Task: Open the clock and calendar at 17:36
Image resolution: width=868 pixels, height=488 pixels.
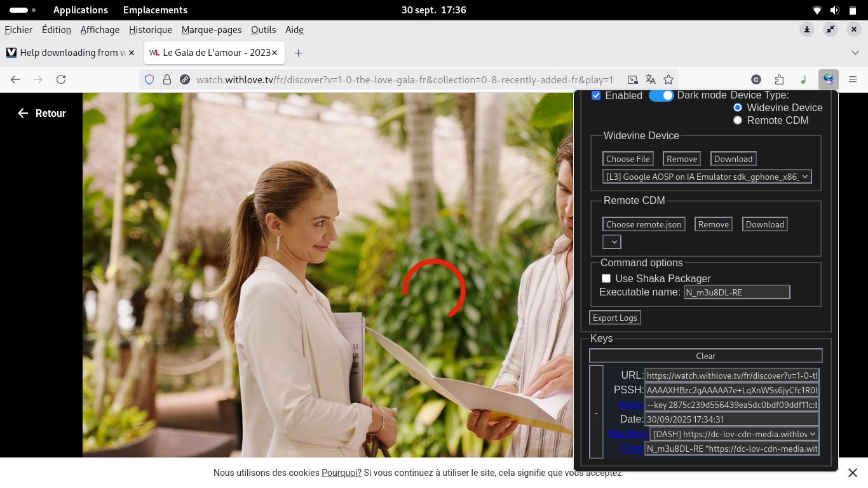Action: click(434, 10)
